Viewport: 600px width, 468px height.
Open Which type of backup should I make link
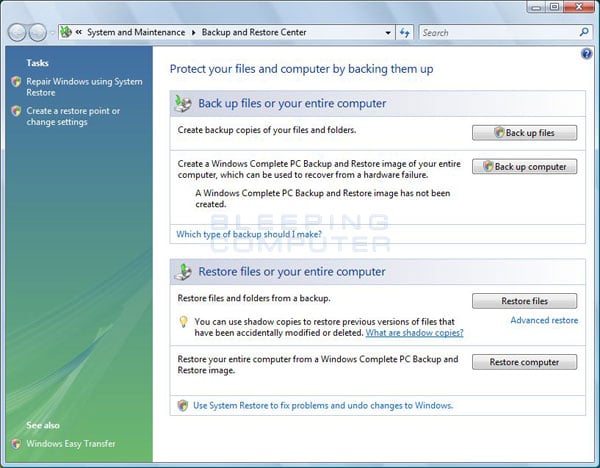click(249, 234)
